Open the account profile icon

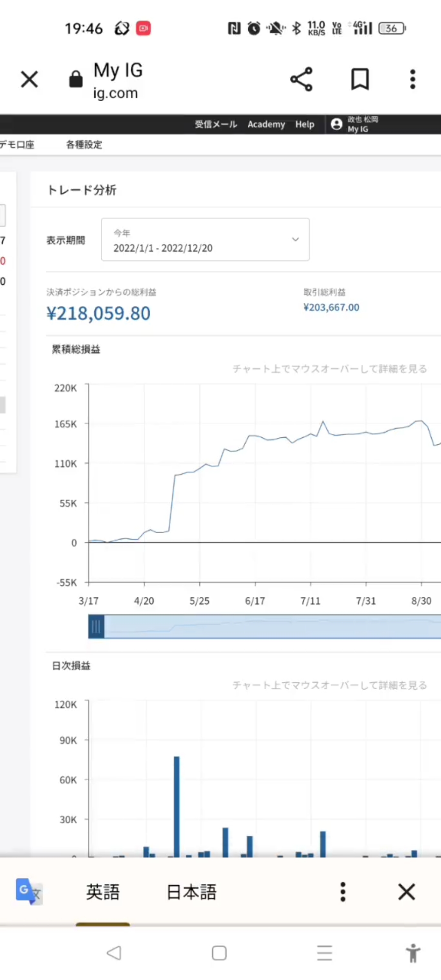coord(336,124)
